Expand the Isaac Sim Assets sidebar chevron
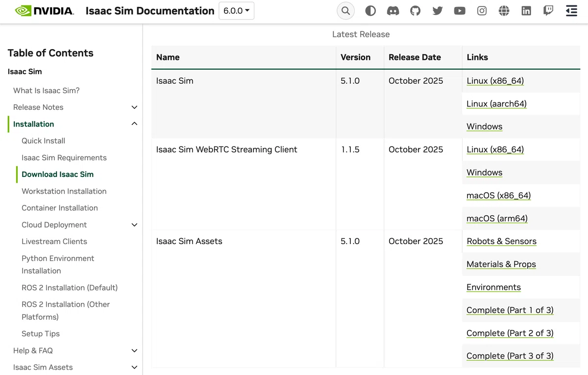588x375 pixels. 134,367
